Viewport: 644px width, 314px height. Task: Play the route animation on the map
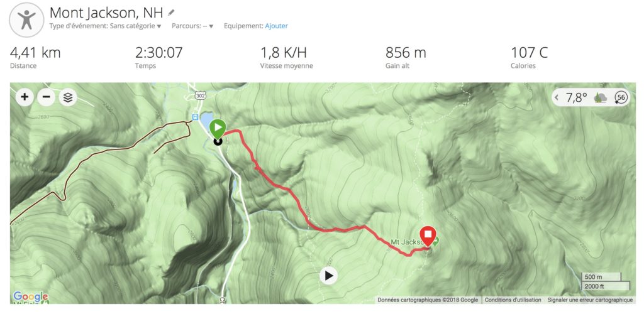pyautogui.click(x=328, y=276)
